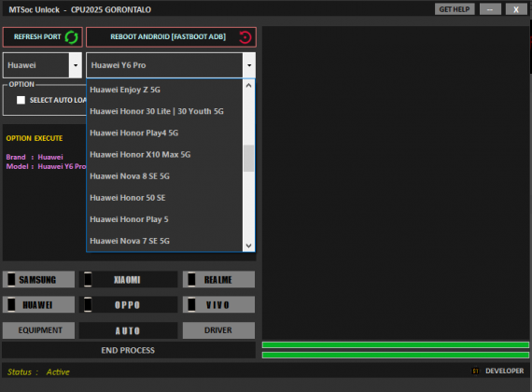The height and width of the screenshot is (392, 532).
Task: Click the OPTION EXECUTE heading
Action: [35, 138]
